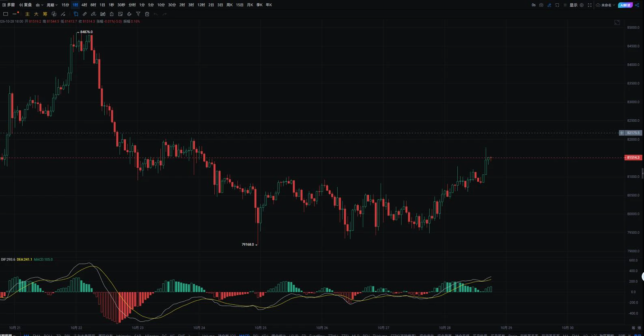
Task: Click the MACD:105.0 indicator value
Action: [x=43, y=259]
